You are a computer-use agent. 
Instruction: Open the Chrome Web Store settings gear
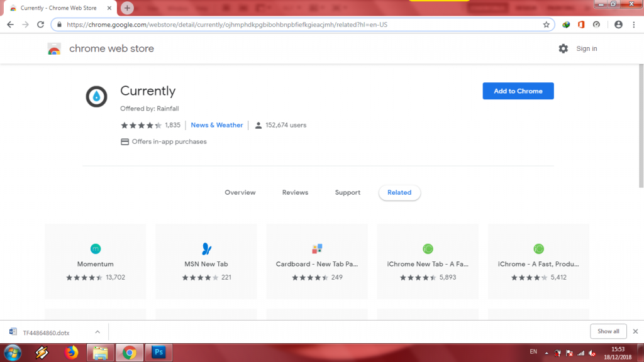click(x=563, y=48)
